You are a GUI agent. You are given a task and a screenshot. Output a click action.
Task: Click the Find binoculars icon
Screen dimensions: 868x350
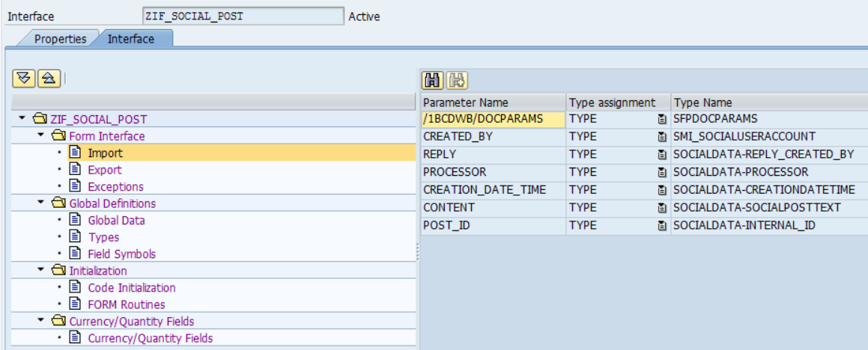tap(432, 81)
